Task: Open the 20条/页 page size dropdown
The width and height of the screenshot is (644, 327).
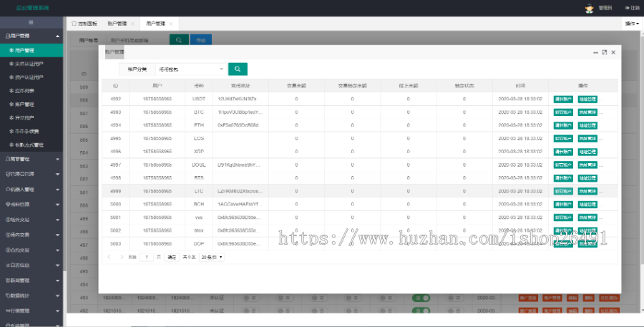Action: coord(212,256)
